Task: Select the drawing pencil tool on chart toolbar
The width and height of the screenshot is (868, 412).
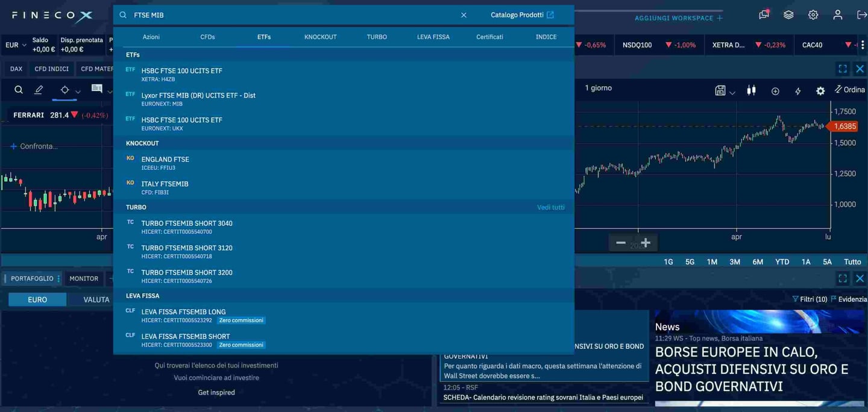Action: point(37,89)
